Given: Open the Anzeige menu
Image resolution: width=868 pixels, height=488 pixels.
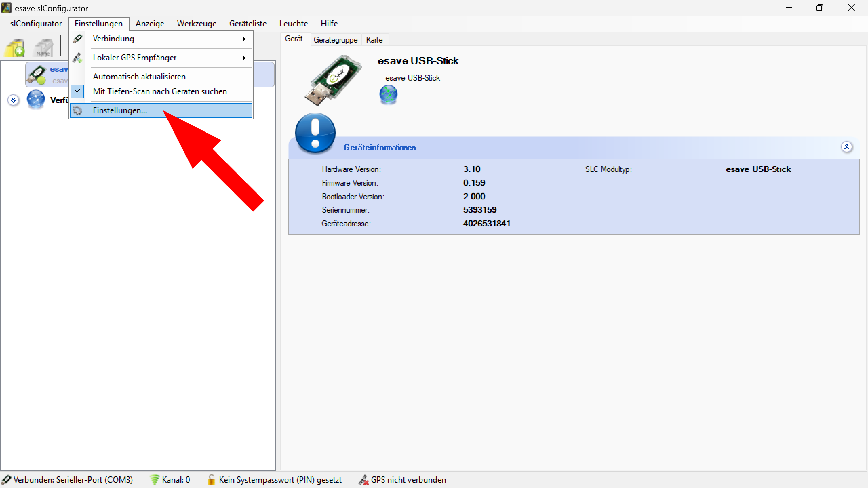Looking at the screenshot, I should pos(150,24).
